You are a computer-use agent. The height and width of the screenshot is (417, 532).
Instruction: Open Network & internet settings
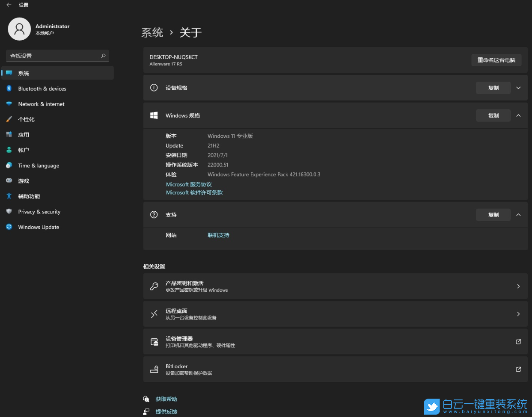(x=41, y=104)
